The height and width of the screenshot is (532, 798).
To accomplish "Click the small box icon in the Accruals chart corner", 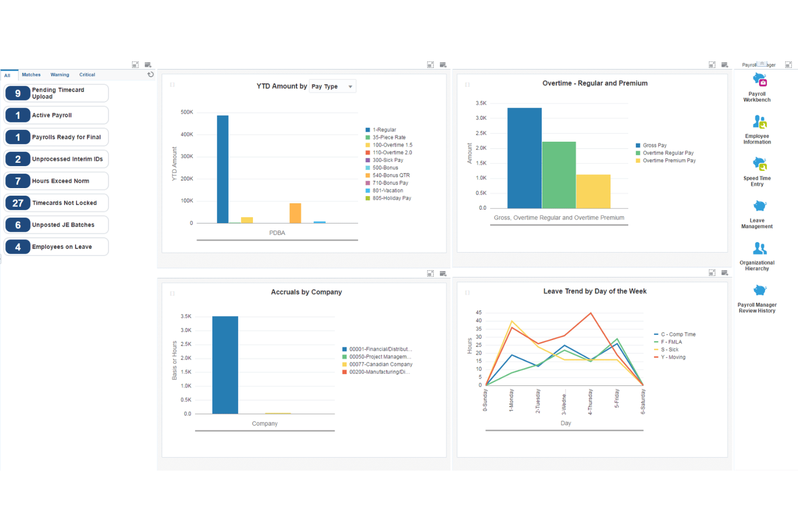I will coord(173,294).
